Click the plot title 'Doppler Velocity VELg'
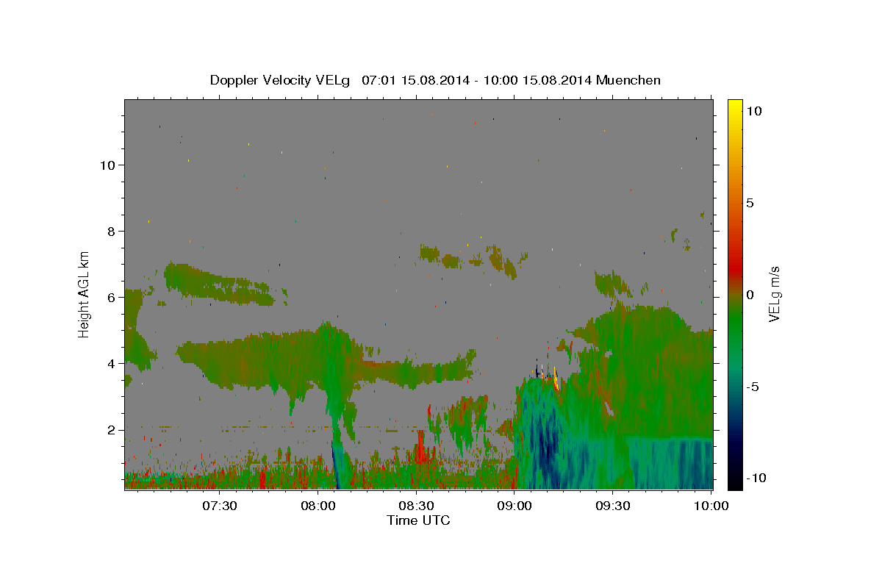Viewport: 882px width, 588px height. pyautogui.click(x=282, y=80)
